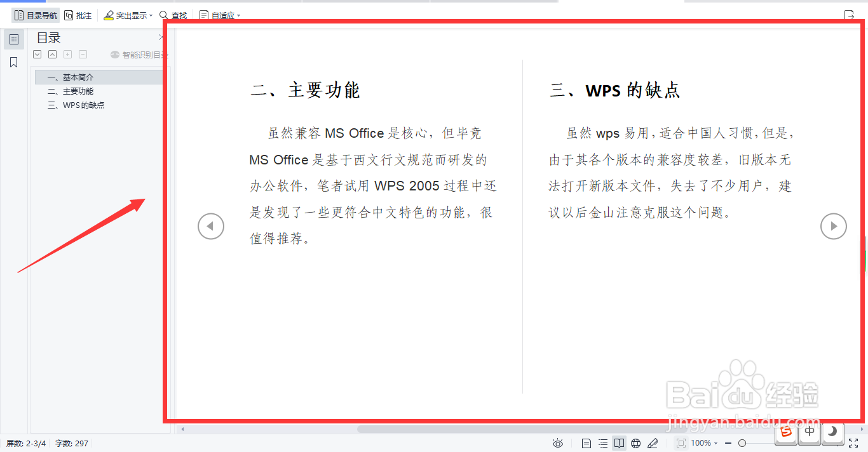Open the 自适应 fit mode dropdown

coord(220,15)
